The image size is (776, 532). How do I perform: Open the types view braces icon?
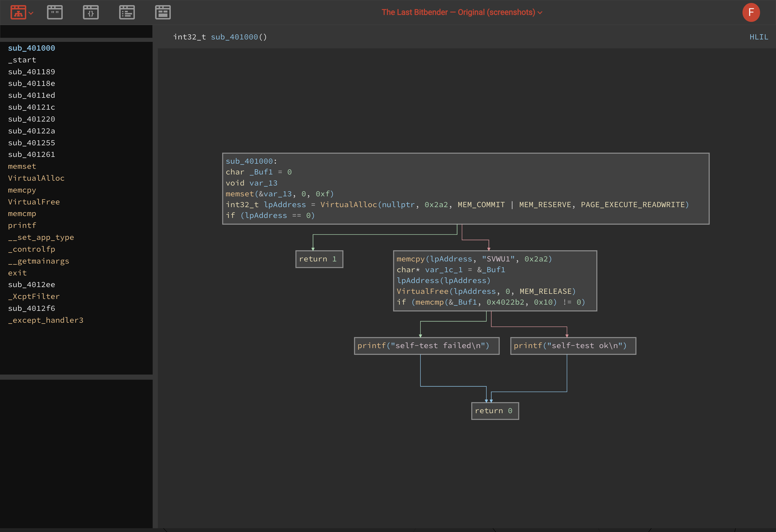point(91,12)
